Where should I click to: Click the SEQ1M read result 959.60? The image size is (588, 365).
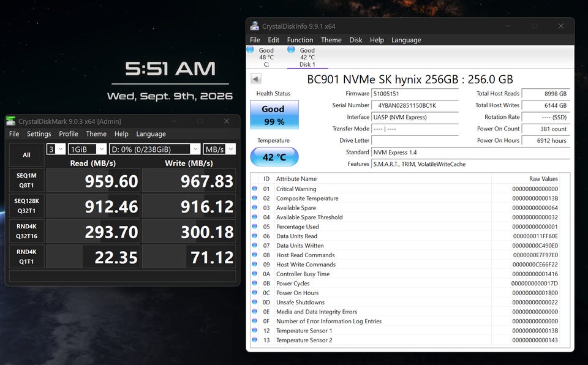click(93, 181)
